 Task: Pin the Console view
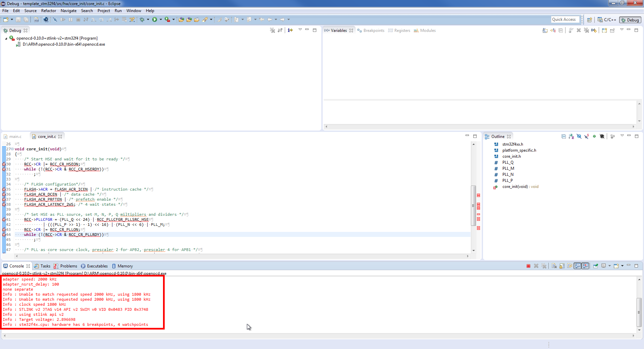click(596, 266)
